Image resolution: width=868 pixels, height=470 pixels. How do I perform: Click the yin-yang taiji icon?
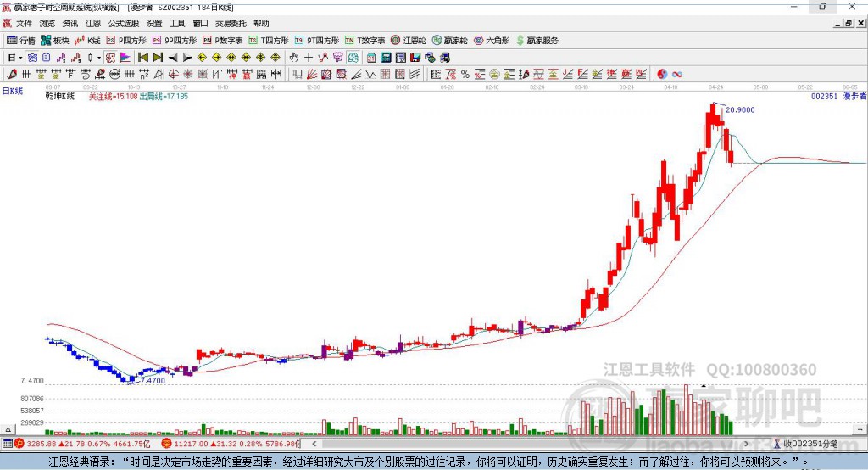[662, 74]
